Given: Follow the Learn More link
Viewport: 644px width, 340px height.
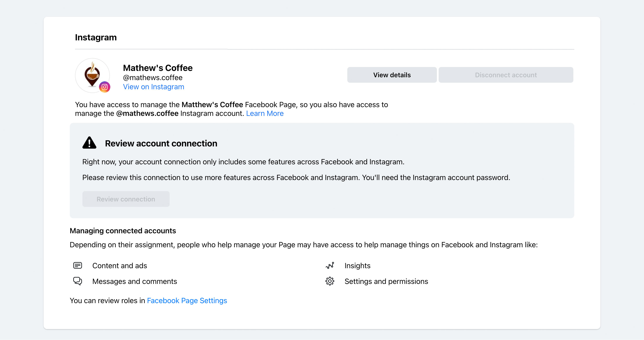Looking at the screenshot, I should click(265, 113).
